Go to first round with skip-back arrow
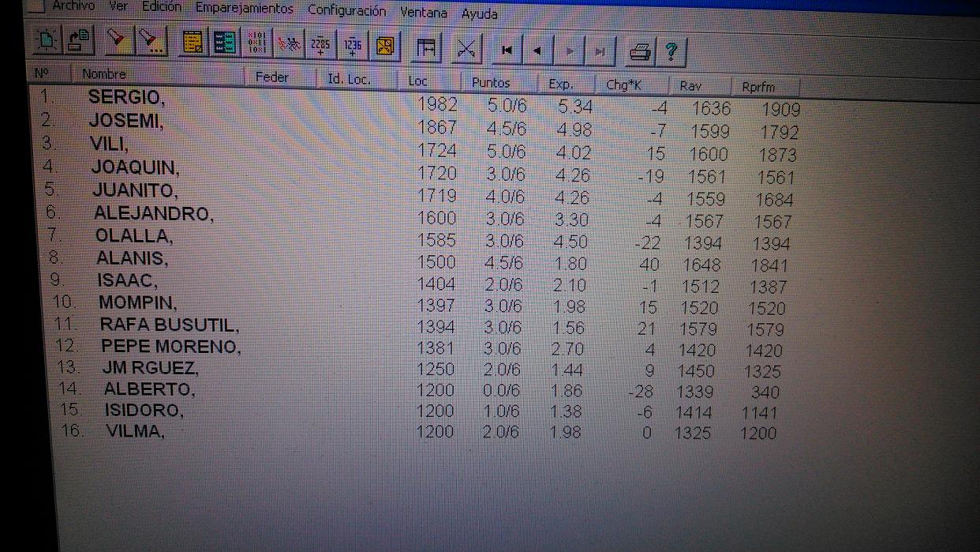Viewport: 980px width, 552px height. coord(507,50)
